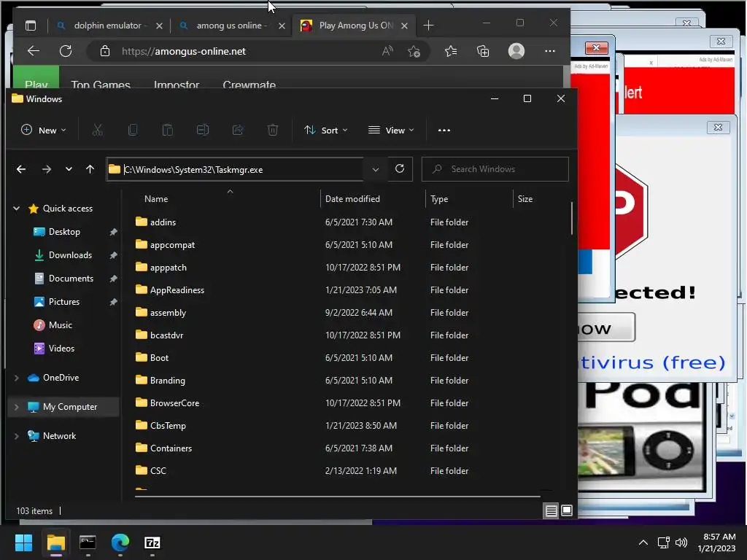Viewport: 747px width, 560px height.
Task: Open a new tab in Edge
Action: pos(428,26)
